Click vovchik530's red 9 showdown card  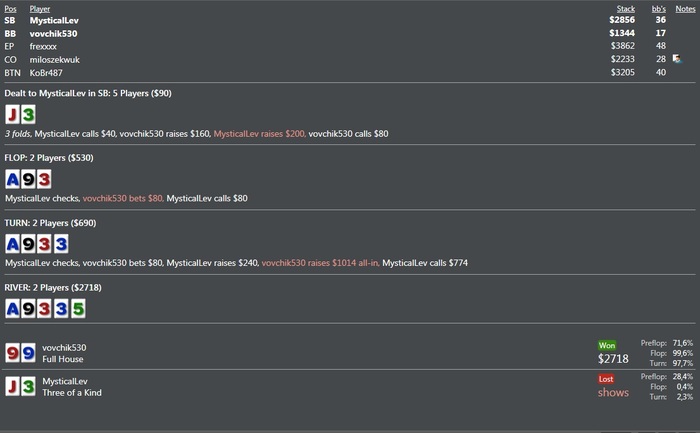(12, 353)
